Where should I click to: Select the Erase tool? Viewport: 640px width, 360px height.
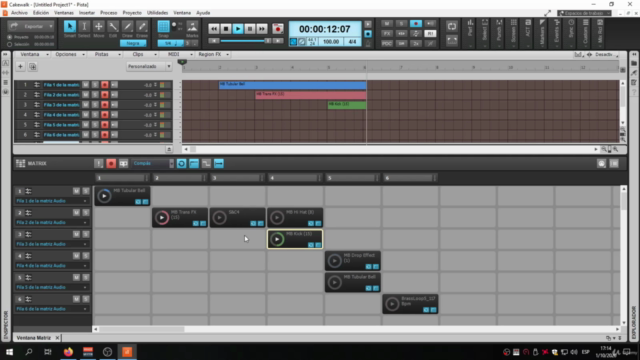click(x=142, y=27)
